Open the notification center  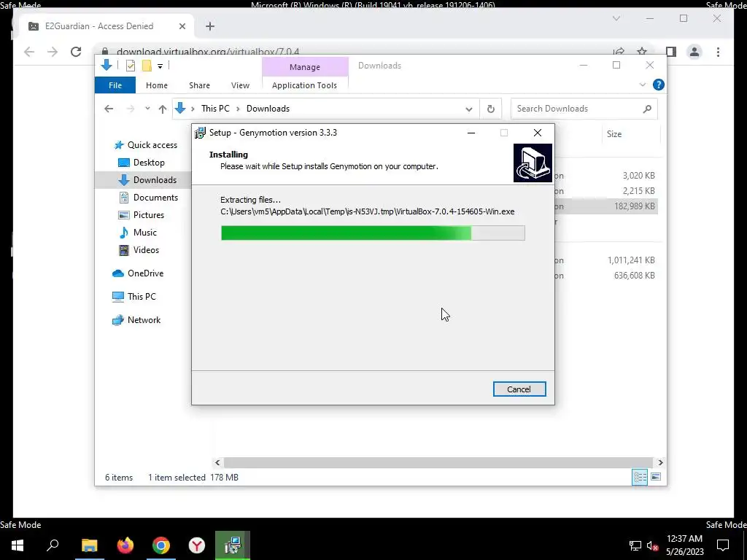[723, 545]
